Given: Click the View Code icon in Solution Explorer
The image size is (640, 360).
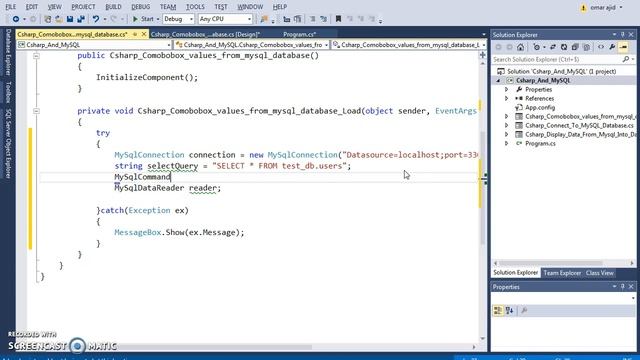Looking at the screenshot, I should tap(601, 47).
